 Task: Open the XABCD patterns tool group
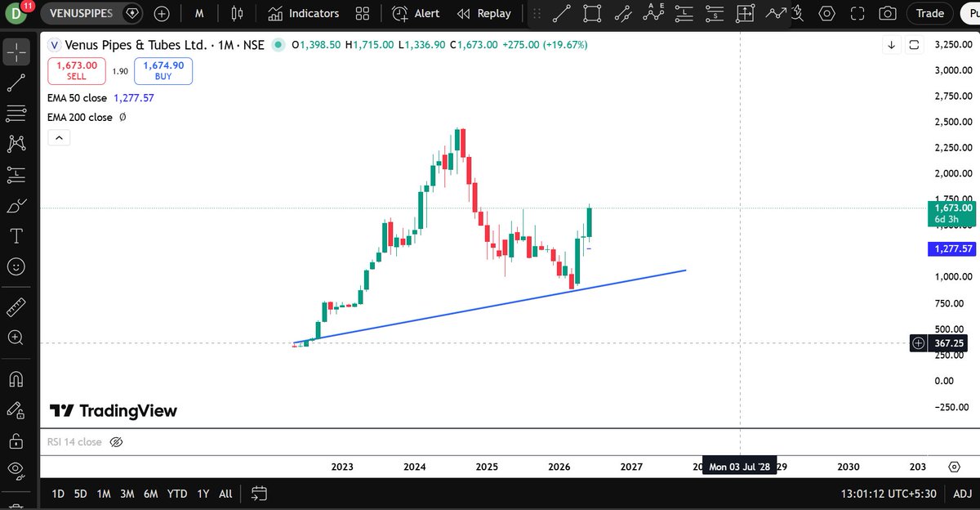[x=16, y=143]
